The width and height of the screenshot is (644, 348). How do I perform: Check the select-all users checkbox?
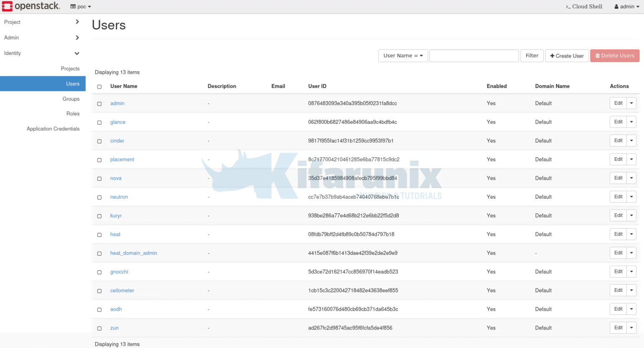point(99,87)
